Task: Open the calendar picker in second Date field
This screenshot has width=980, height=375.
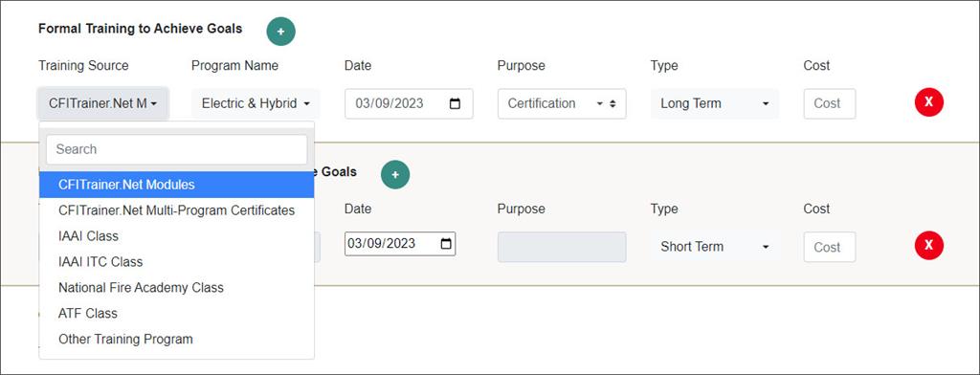Action: pyautogui.click(x=446, y=244)
